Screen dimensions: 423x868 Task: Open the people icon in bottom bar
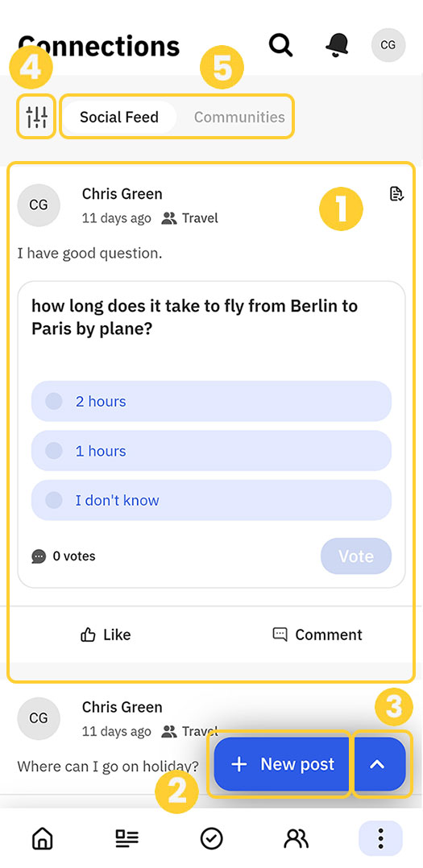297,839
